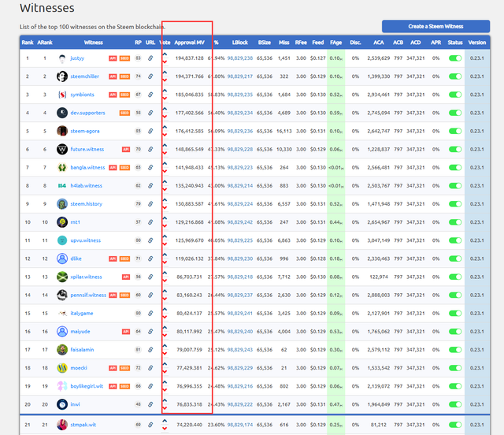Image resolution: width=504 pixels, height=435 pixels.
Task: Toggle stmpak.wit status switch
Action: click(x=455, y=425)
